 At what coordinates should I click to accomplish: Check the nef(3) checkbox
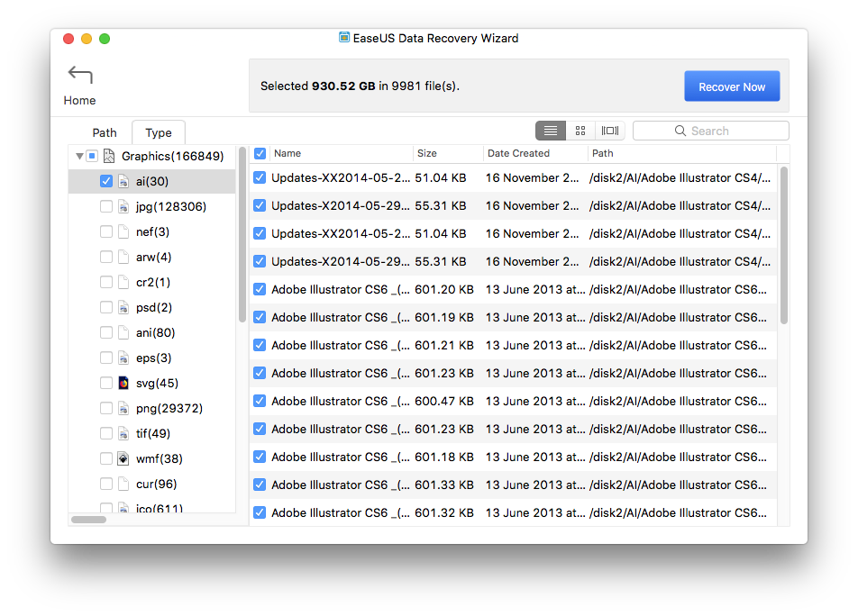tap(106, 231)
